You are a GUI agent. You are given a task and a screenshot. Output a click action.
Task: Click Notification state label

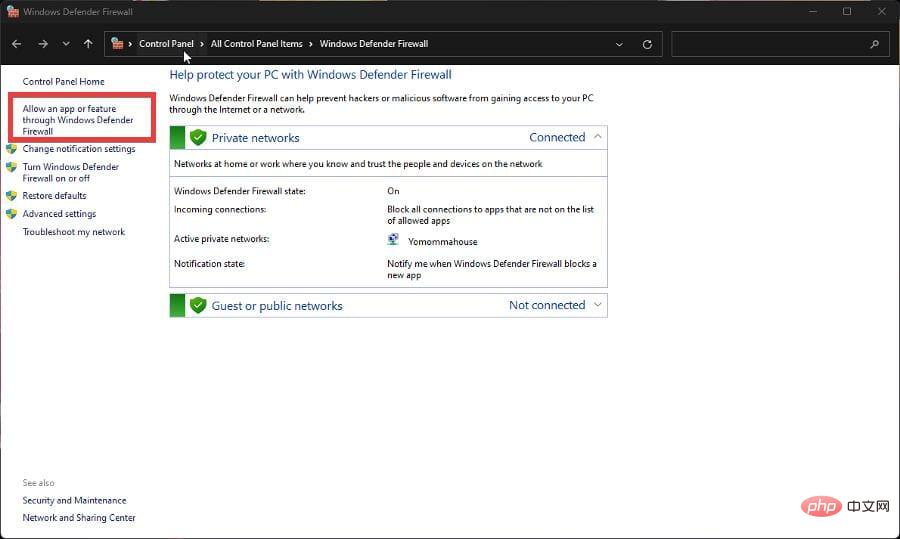pyautogui.click(x=209, y=263)
